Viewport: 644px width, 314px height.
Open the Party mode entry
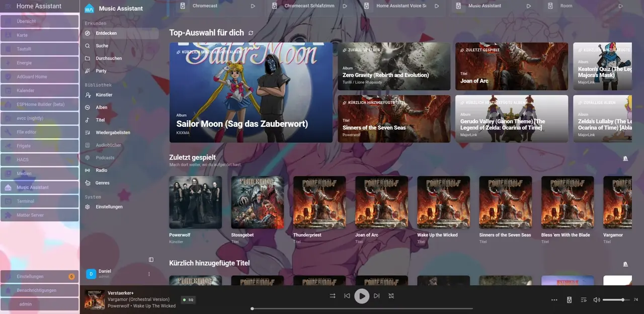point(120,71)
